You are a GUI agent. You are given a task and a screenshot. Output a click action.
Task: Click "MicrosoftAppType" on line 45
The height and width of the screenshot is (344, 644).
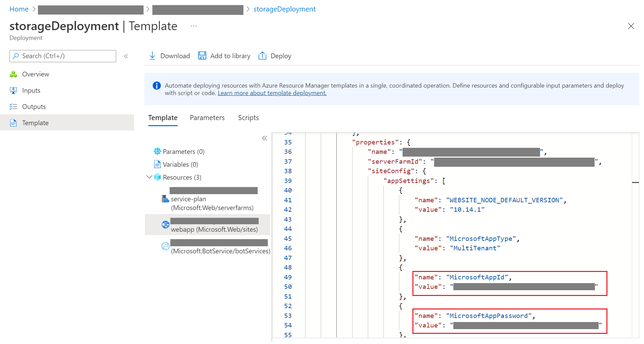click(481, 239)
